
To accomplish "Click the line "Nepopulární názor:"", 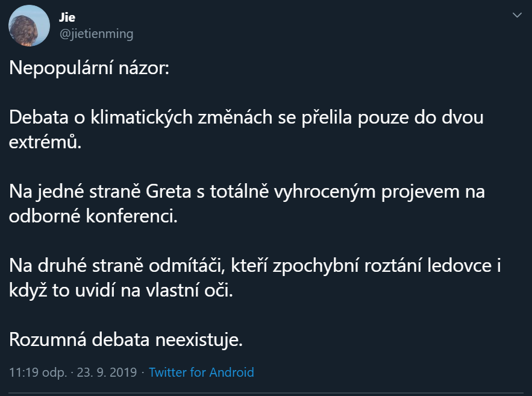I will coord(89,69).
